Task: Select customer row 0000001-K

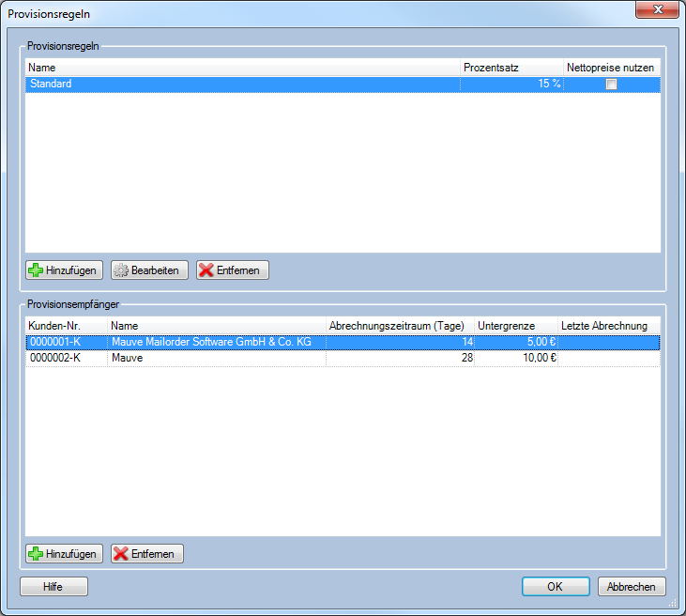Action: coord(66,343)
